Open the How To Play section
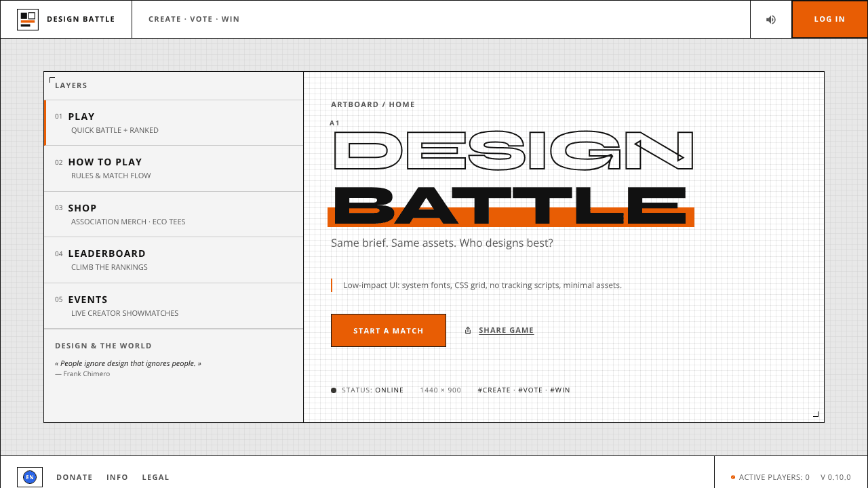The image size is (868, 488). (x=174, y=168)
